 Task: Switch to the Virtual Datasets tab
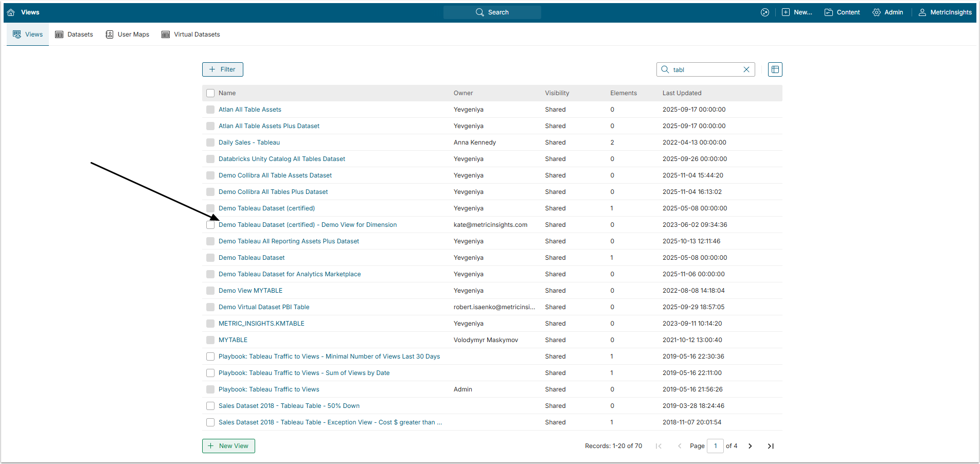coord(191,34)
